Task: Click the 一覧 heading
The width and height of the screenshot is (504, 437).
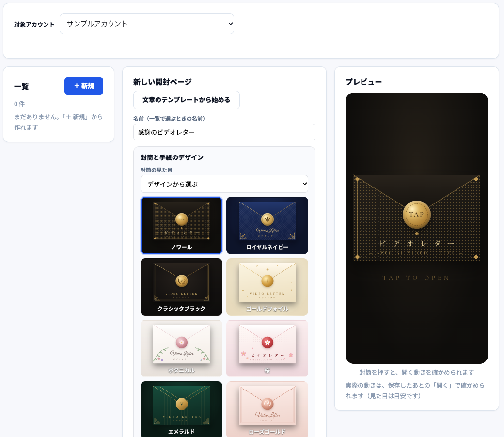Action: [21, 86]
